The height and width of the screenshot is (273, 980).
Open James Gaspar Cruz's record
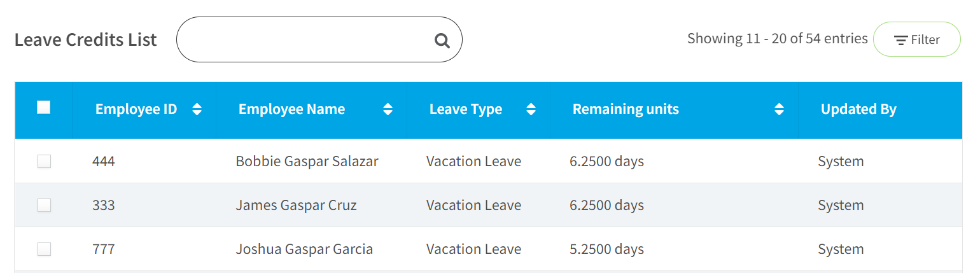click(296, 206)
